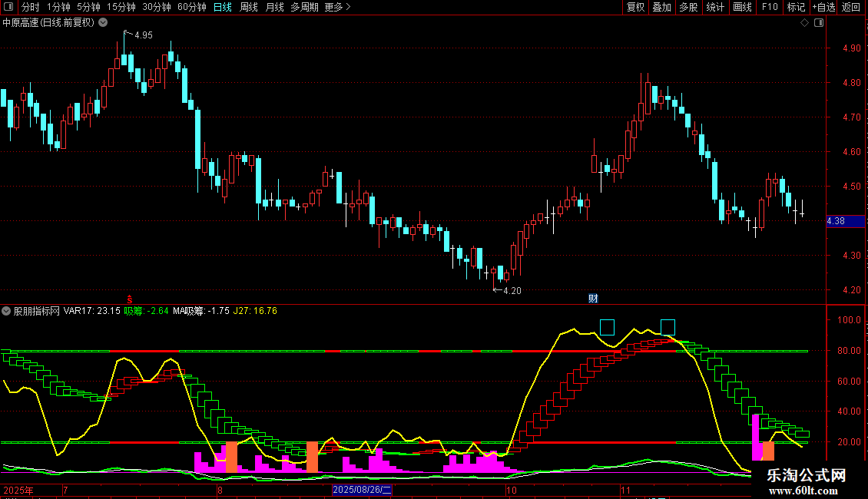Click the 2025/08/26/二 date marker
This screenshot has width=868, height=499.
click(362, 490)
